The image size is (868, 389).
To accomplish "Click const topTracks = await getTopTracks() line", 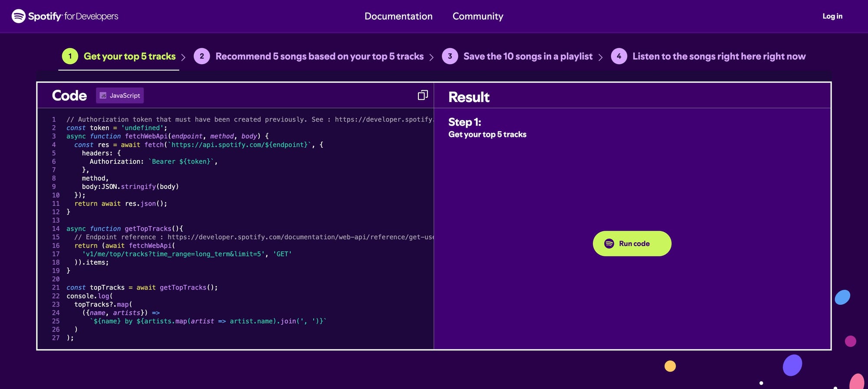I will (x=142, y=287).
